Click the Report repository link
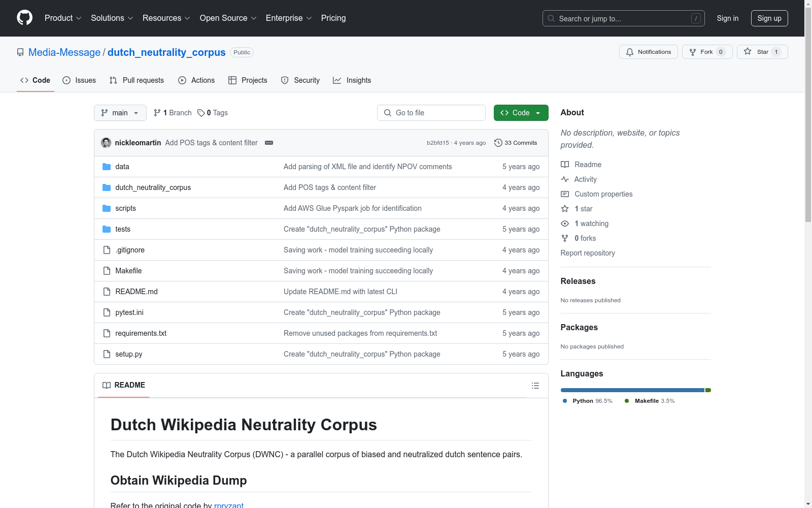 [x=588, y=253]
